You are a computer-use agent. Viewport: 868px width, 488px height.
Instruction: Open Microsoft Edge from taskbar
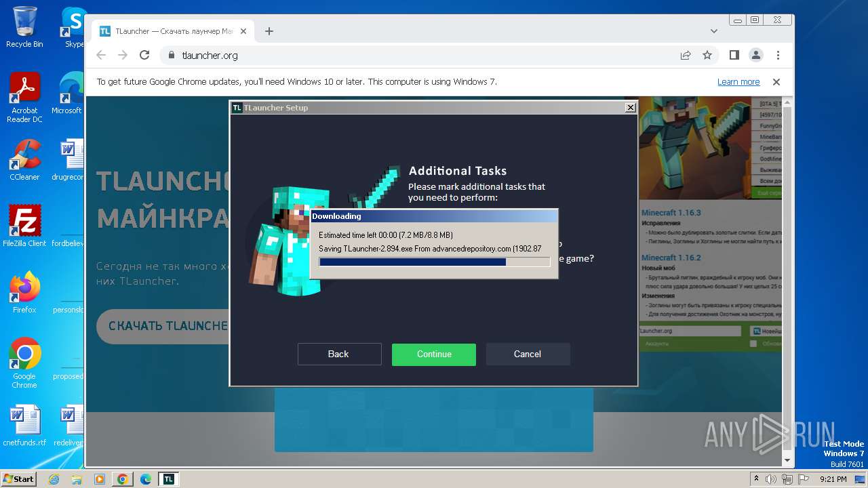146,479
